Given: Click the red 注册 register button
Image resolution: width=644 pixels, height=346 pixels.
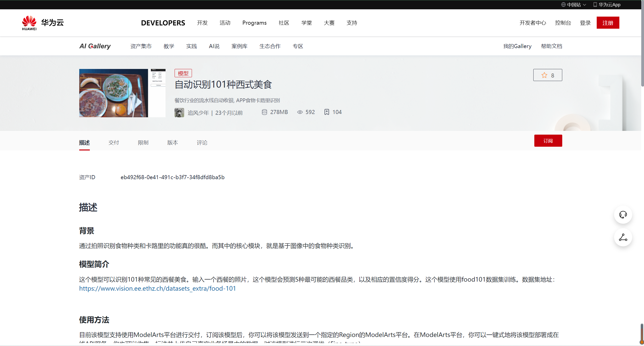Looking at the screenshot, I should pos(608,23).
